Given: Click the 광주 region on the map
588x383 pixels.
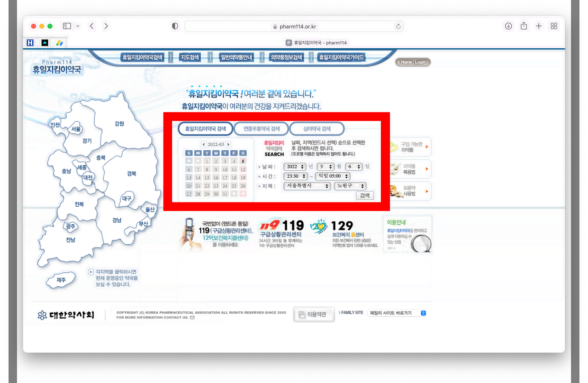Looking at the screenshot, I should tap(70, 226).
